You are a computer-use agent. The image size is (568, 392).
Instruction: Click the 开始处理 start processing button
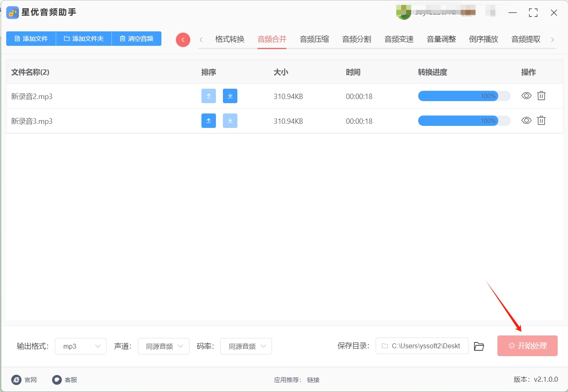click(528, 346)
